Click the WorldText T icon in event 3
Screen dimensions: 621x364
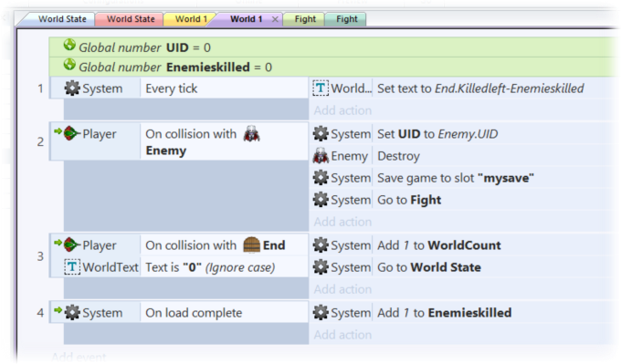pyautogui.click(x=72, y=267)
